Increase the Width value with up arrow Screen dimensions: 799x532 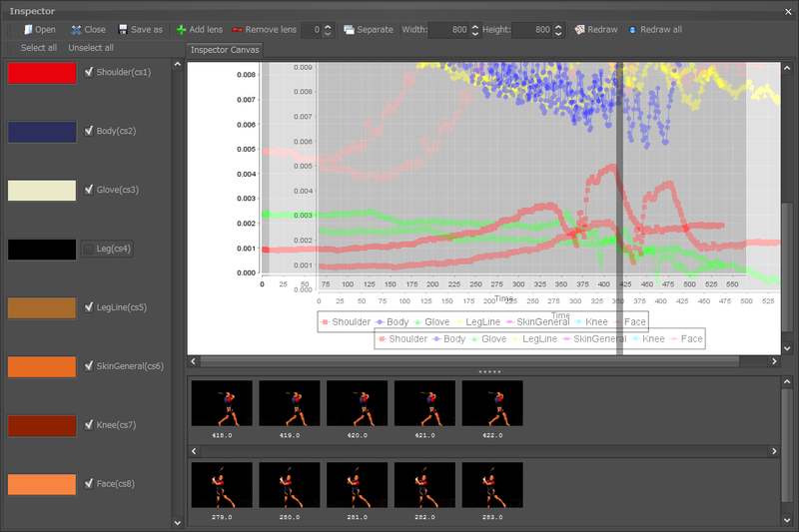point(475,26)
